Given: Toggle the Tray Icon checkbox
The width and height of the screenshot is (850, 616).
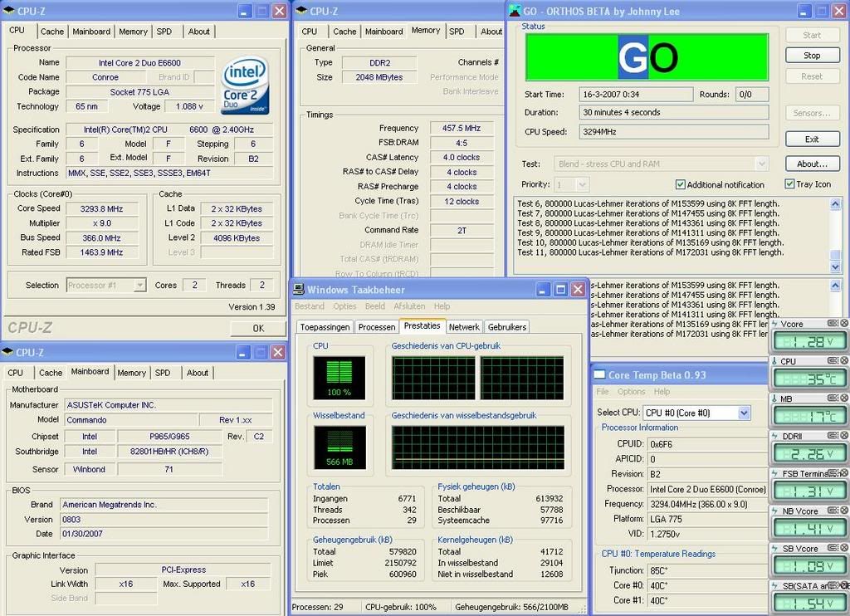Looking at the screenshot, I should point(790,183).
